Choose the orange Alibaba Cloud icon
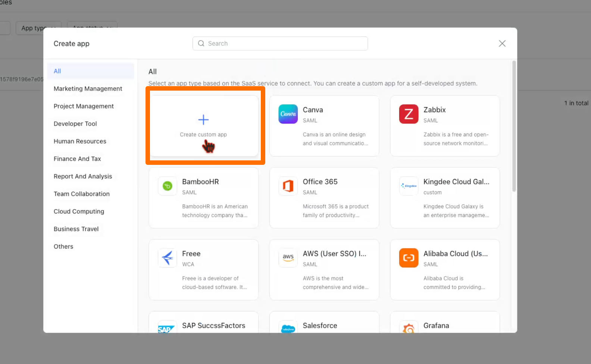Image resolution: width=591 pixels, height=364 pixels. coord(409,258)
